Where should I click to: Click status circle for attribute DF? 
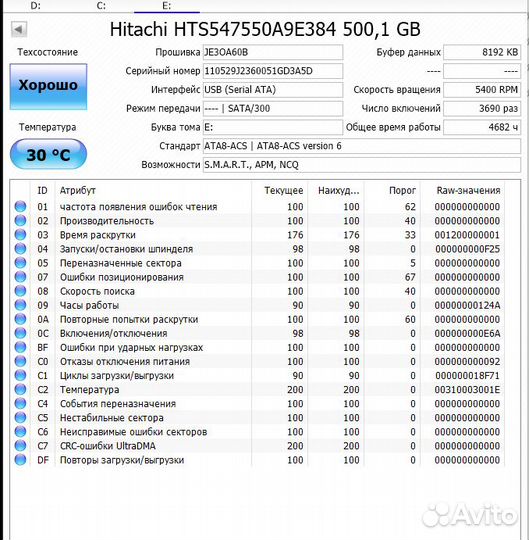click(x=21, y=460)
